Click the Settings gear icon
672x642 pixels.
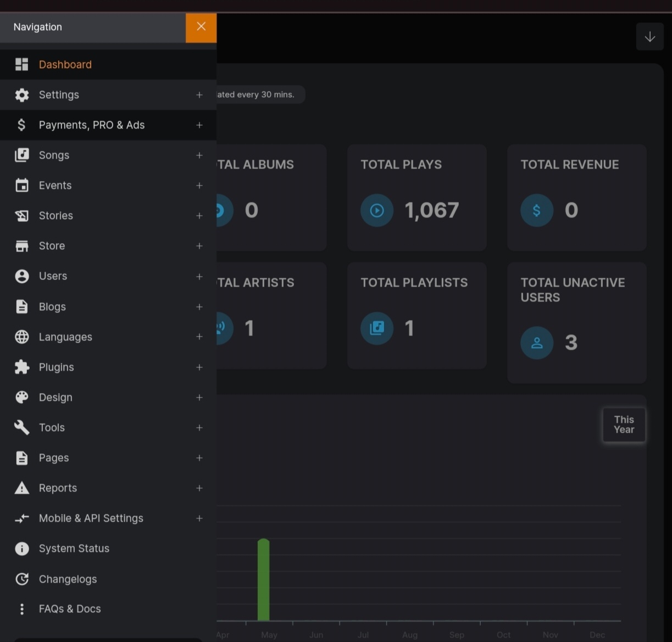pyautogui.click(x=22, y=95)
